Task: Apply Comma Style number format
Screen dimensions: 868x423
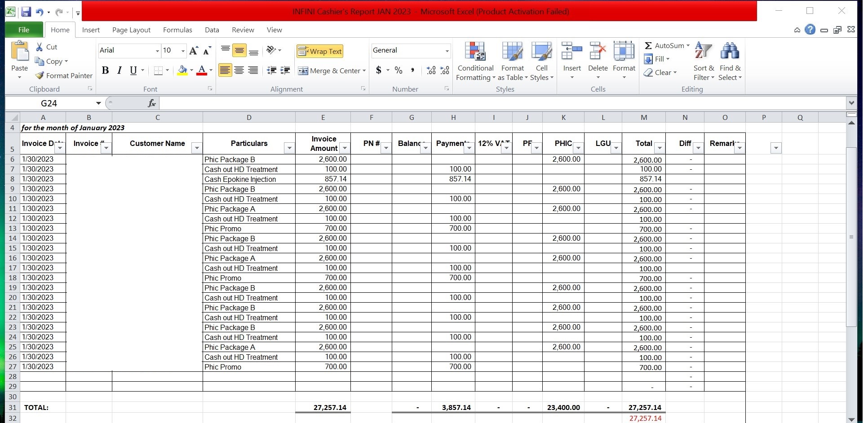Action: point(412,70)
